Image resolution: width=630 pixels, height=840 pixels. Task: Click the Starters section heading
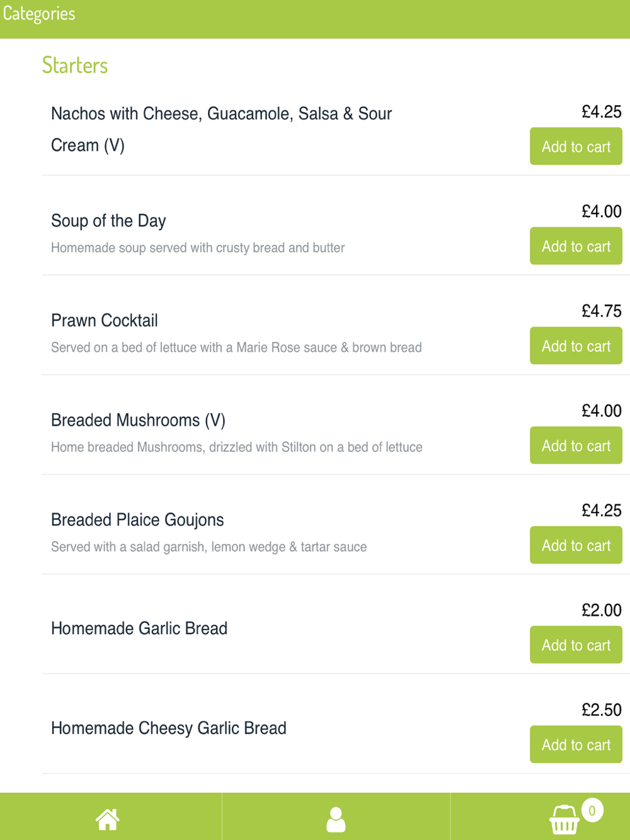click(x=75, y=65)
